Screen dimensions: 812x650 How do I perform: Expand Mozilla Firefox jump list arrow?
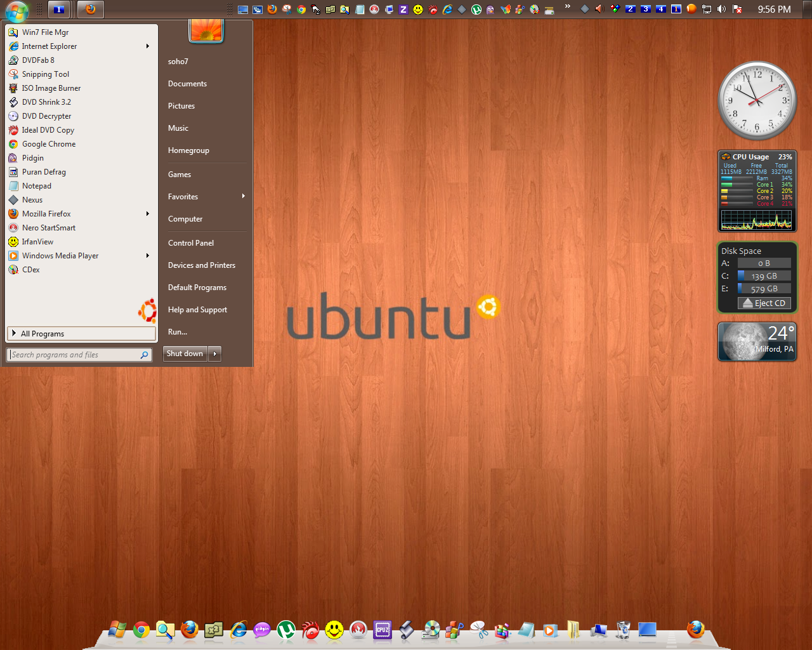(148, 214)
